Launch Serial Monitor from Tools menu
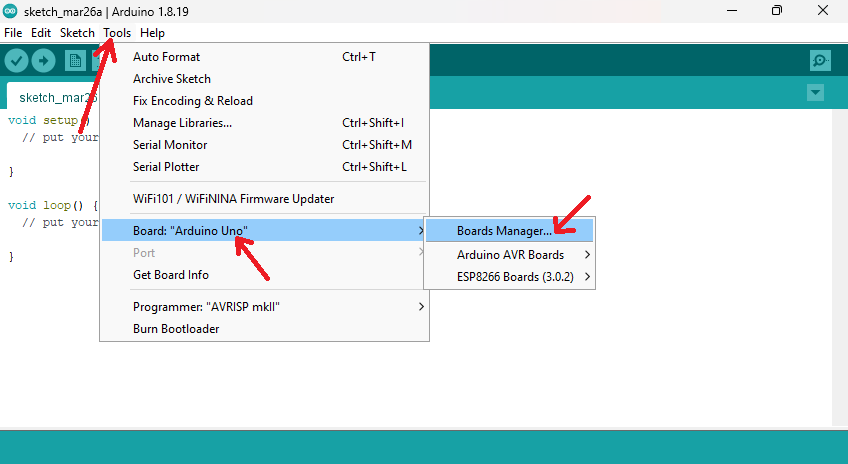The width and height of the screenshot is (848, 464). [264, 145]
